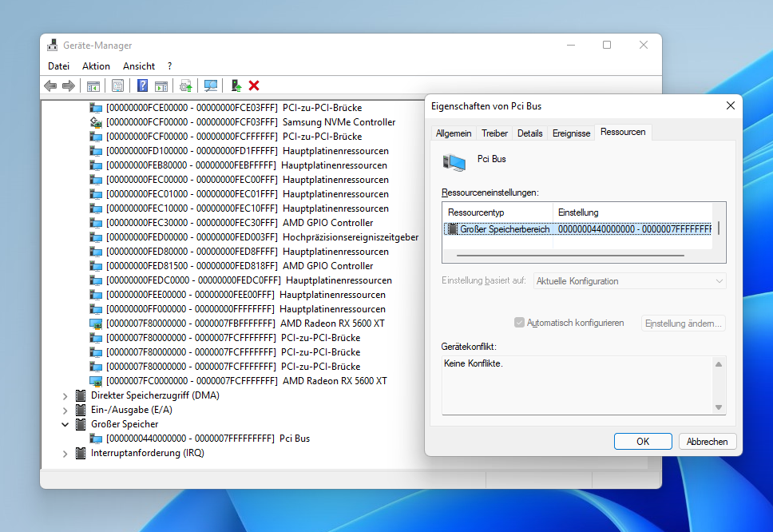Click the Pci Bus row icon under Großer Speicher
Image resolution: width=773 pixels, height=532 pixels.
[x=96, y=439]
